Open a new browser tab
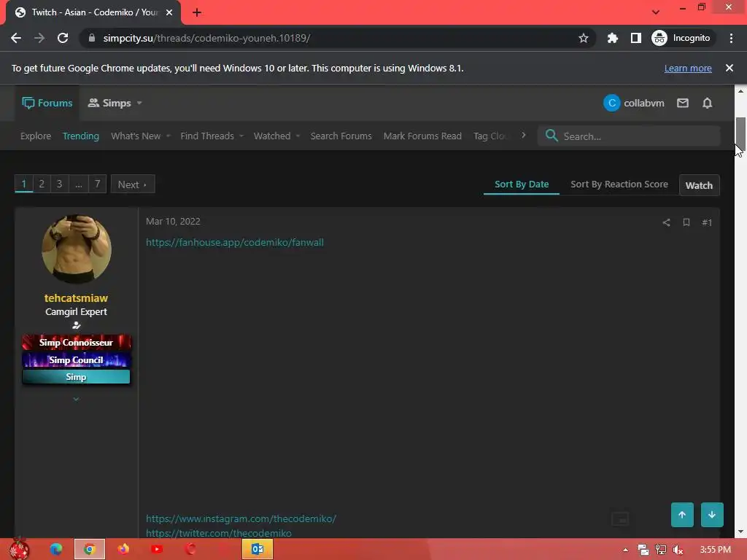 [x=197, y=12]
